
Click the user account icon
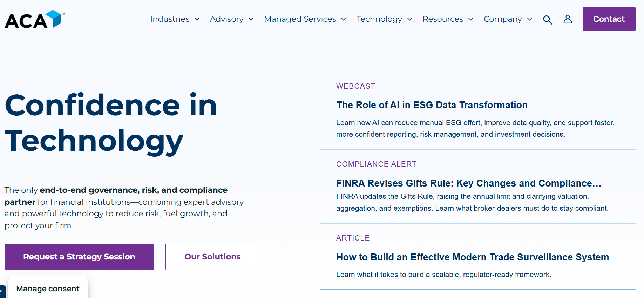(568, 19)
